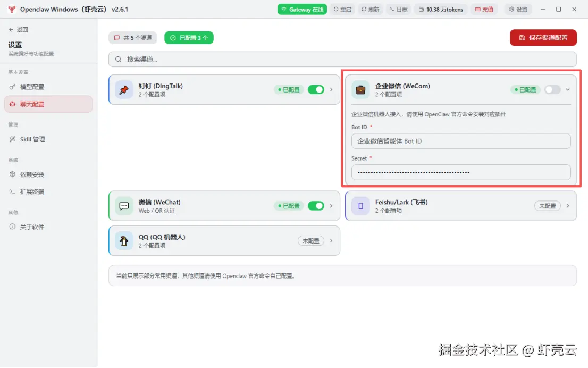Click the package icon beside 依赖安装
Image resolution: width=588 pixels, height=368 pixels.
(x=12, y=174)
